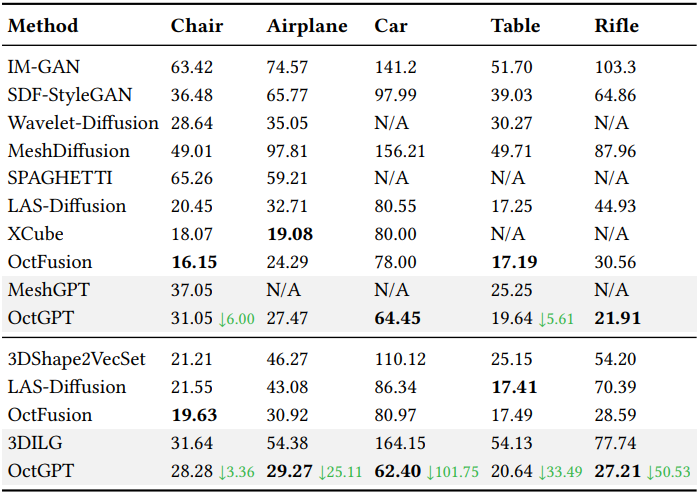Click the Chair column header

click(x=197, y=26)
